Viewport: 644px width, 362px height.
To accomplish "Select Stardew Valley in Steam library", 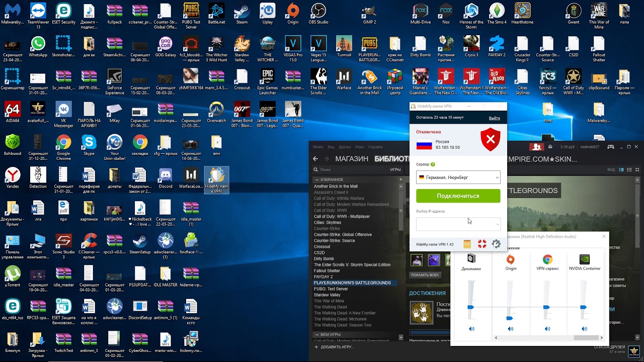I will [x=327, y=295].
